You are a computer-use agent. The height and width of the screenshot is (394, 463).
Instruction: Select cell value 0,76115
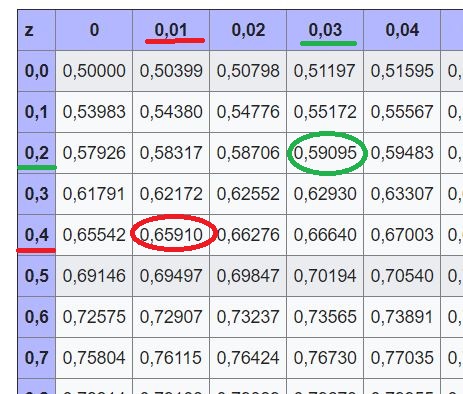click(171, 358)
